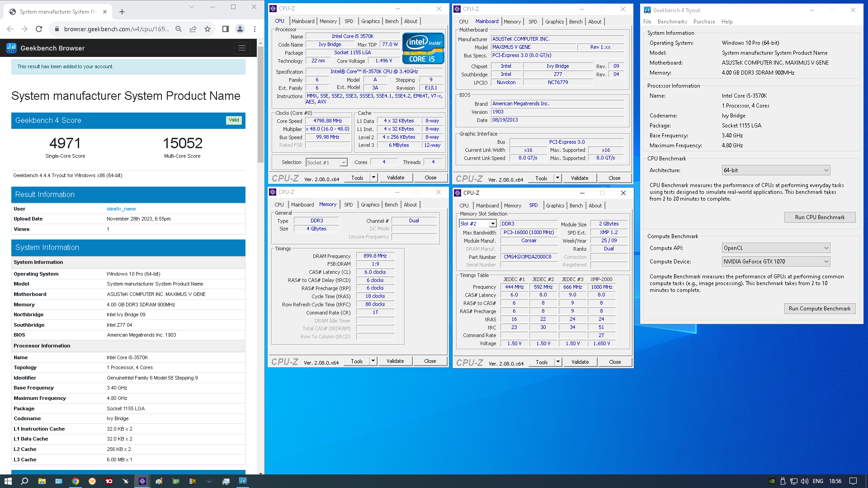Click Run CPU Benchmark button
868x488 pixels.
coord(820,217)
